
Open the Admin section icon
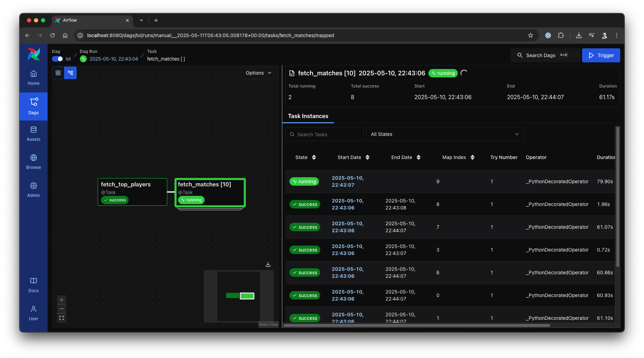point(33,189)
